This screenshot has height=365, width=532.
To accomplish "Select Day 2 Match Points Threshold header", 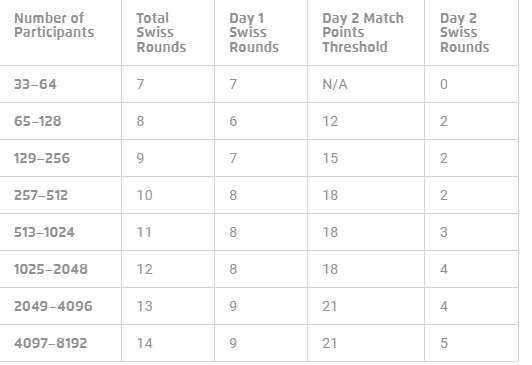I will (x=363, y=33).
